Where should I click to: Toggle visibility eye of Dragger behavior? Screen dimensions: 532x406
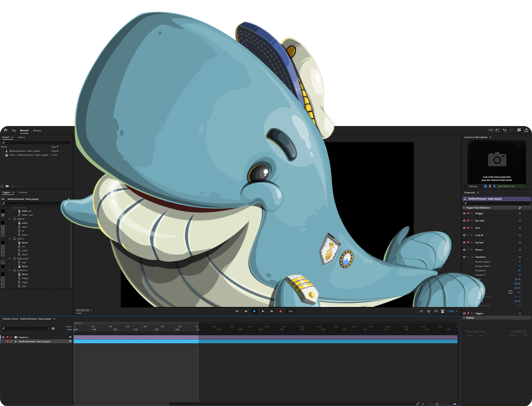tap(464, 213)
